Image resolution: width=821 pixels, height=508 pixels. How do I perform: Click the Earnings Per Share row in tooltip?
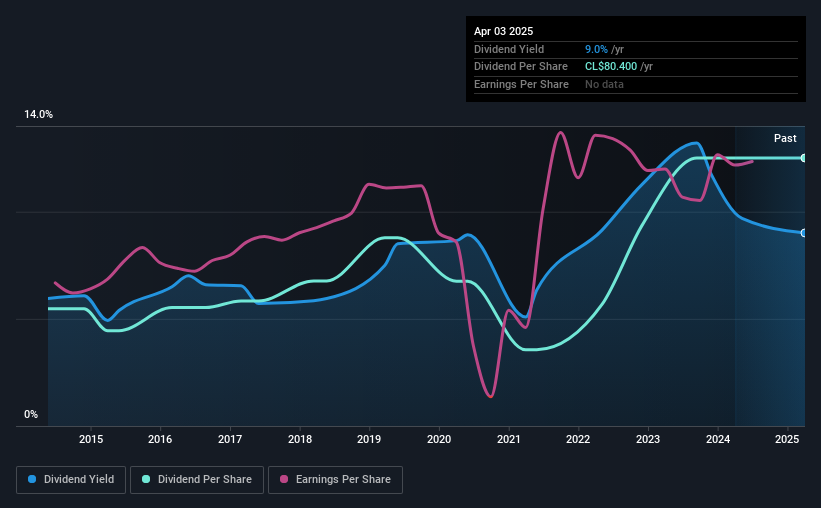[x=636, y=84]
